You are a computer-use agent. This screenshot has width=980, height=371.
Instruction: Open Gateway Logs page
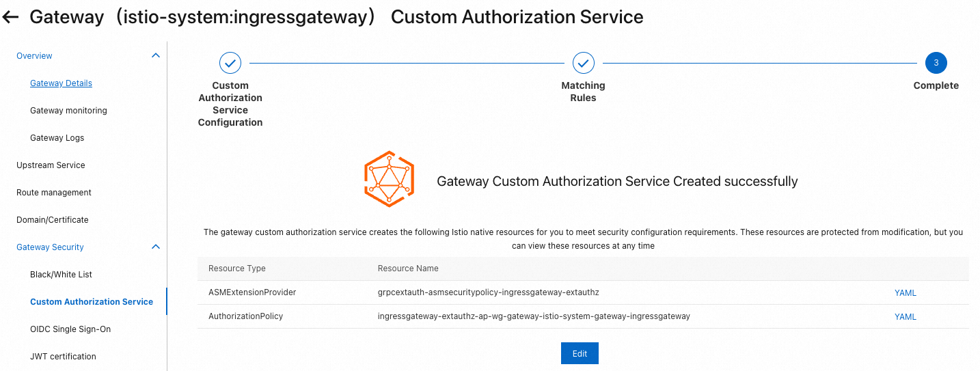57,138
